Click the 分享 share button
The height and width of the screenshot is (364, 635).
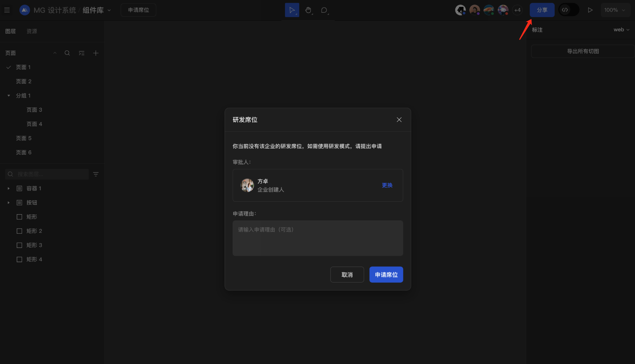tap(542, 10)
